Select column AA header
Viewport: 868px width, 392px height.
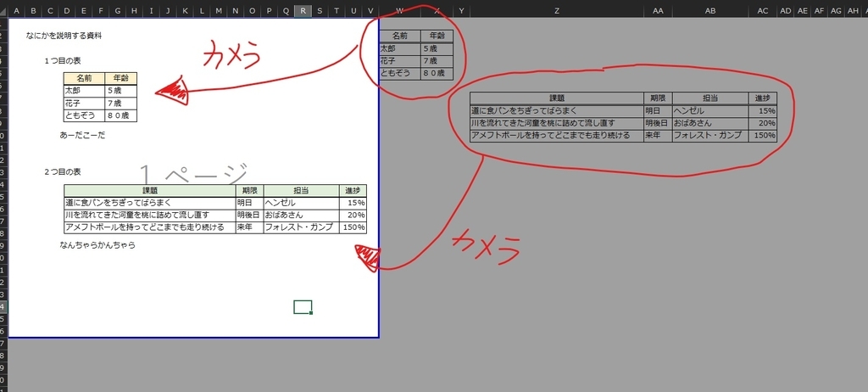[658, 10]
